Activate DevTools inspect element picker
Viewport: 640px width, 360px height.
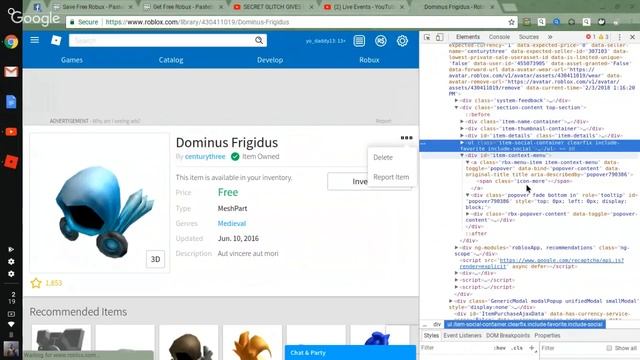pyautogui.click(x=427, y=37)
